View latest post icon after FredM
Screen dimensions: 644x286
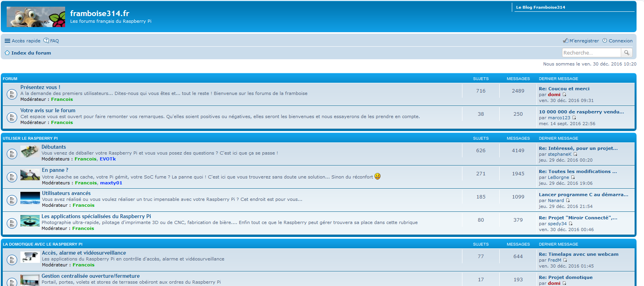(x=565, y=260)
